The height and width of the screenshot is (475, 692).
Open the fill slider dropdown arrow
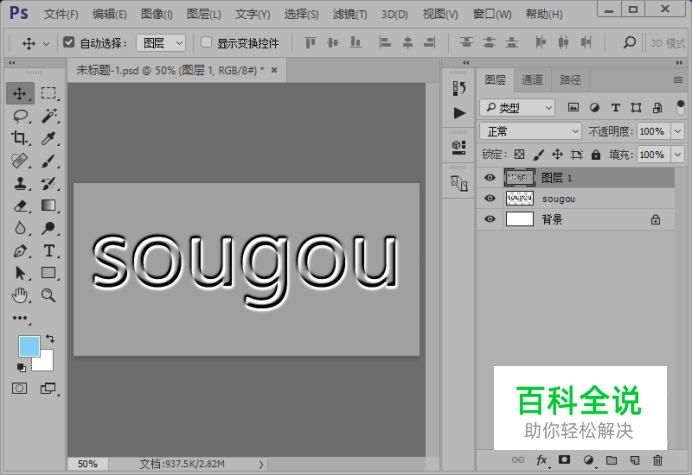tap(677, 155)
